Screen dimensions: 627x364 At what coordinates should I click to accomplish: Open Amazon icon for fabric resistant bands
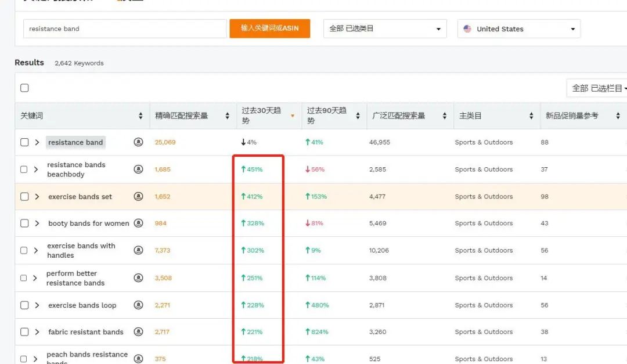tap(138, 332)
